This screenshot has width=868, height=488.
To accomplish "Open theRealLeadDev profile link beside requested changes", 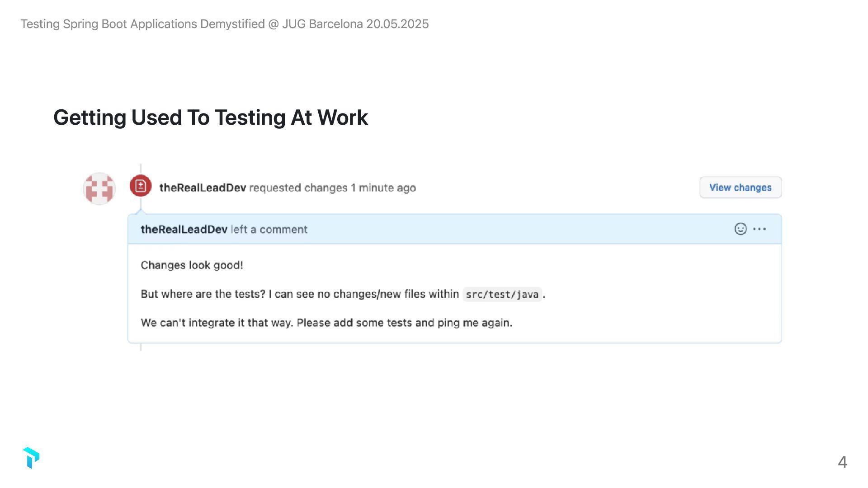I will click(x=203, y=188).
